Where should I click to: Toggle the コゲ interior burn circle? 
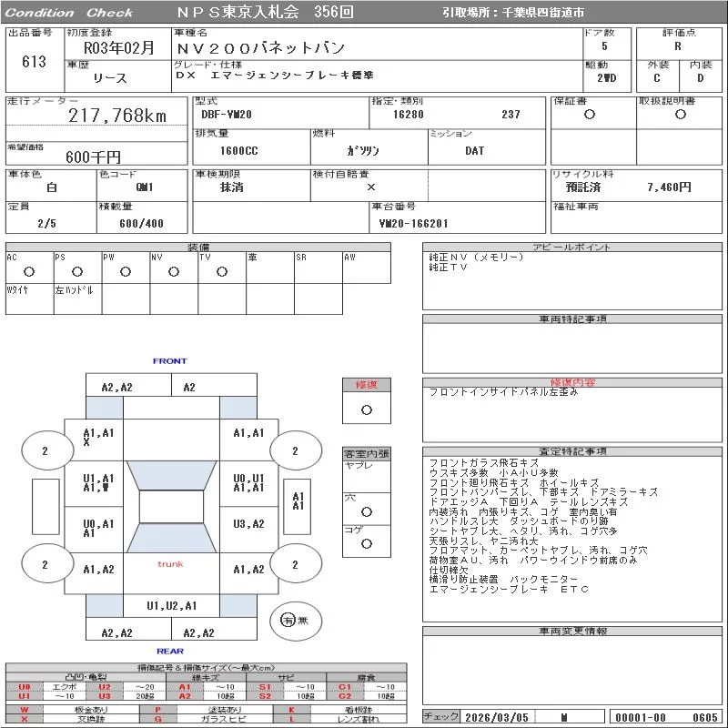pyautogui.click(x=366, y=543)
